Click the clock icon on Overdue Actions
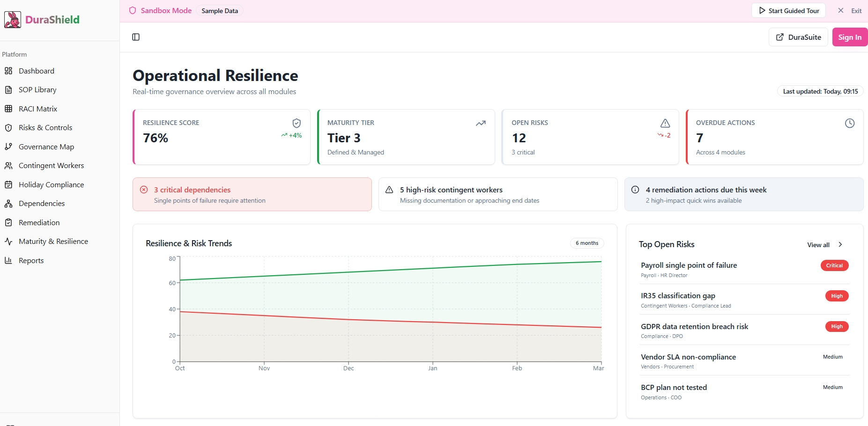The image size is (868, 426). tap(850, 123)
